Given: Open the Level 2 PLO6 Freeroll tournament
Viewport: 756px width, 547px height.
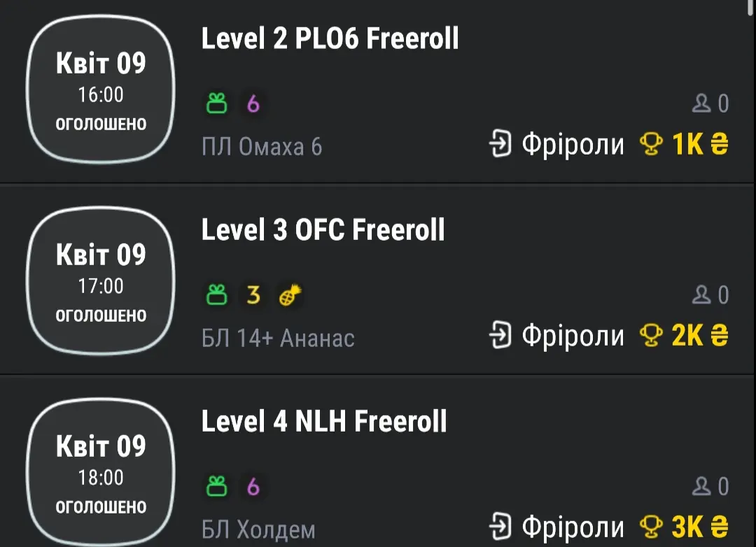Looking at the screenshot, I should point(330,39).
